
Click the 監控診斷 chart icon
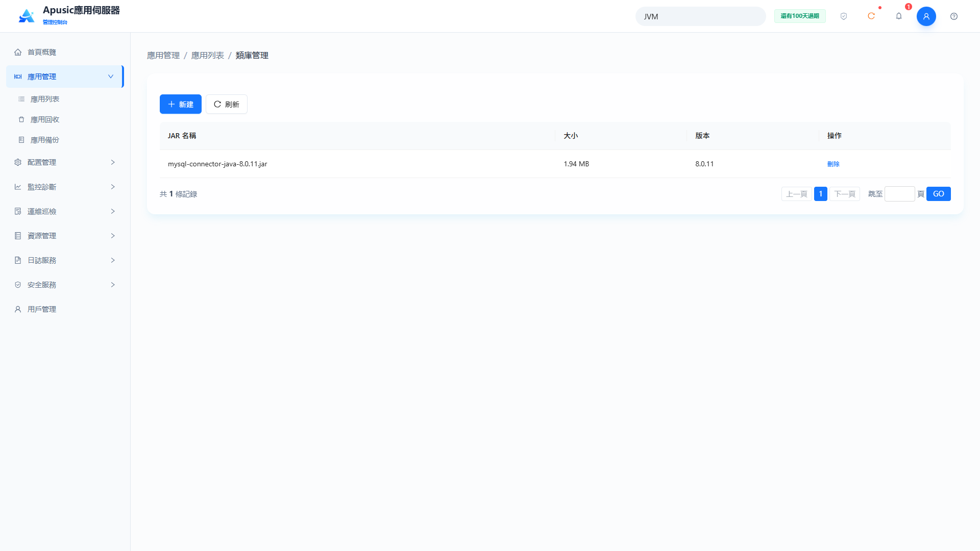pyautogui.click(x=18, y=187)
